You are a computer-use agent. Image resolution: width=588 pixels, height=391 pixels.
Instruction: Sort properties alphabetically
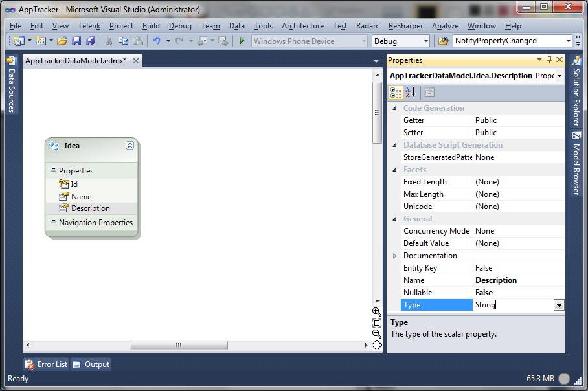click(x=411, y=93)
